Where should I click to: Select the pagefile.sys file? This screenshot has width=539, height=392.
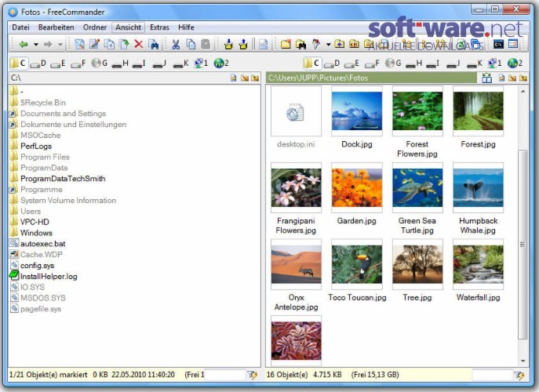coord(41,309)
